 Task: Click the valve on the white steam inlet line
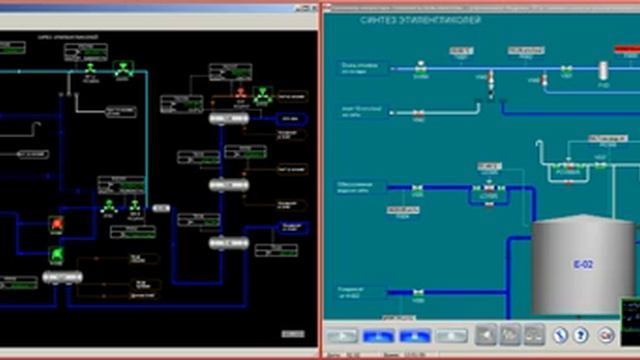point(418,113)
